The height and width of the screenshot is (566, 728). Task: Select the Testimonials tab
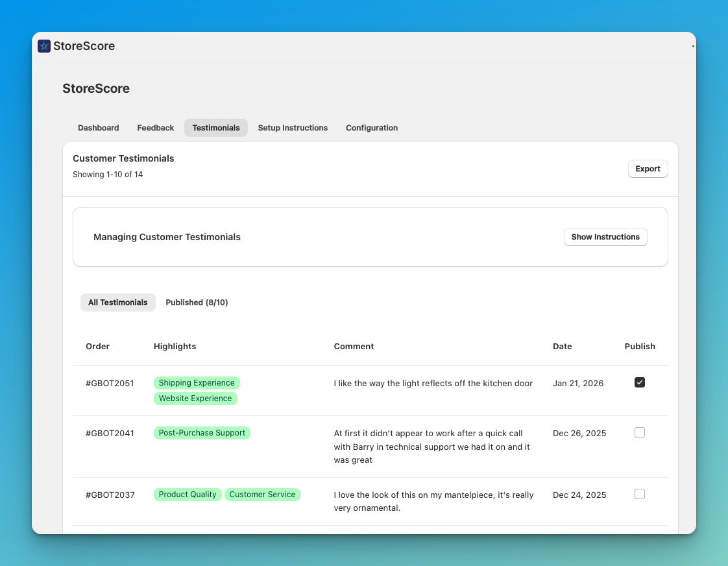pos(215,128)
